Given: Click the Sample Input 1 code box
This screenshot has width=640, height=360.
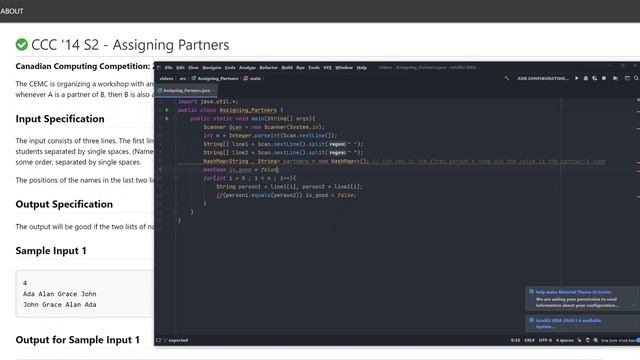Looking at the screenshot, I should [85, 294].
